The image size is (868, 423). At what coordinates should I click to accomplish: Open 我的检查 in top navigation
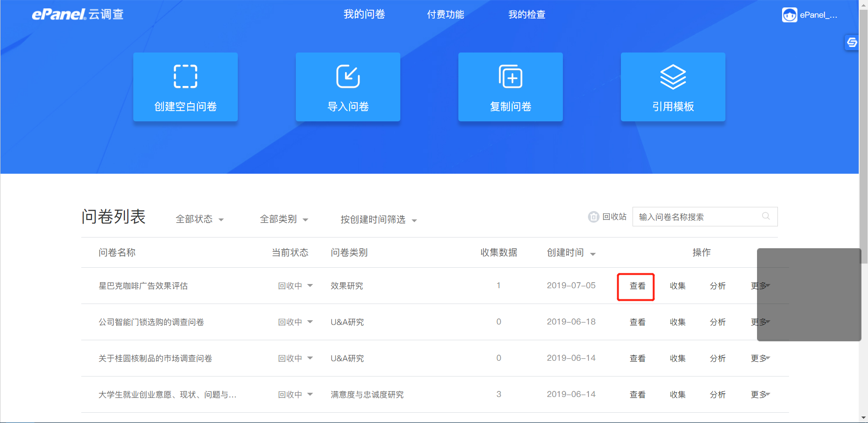click(x=527, y=14)
